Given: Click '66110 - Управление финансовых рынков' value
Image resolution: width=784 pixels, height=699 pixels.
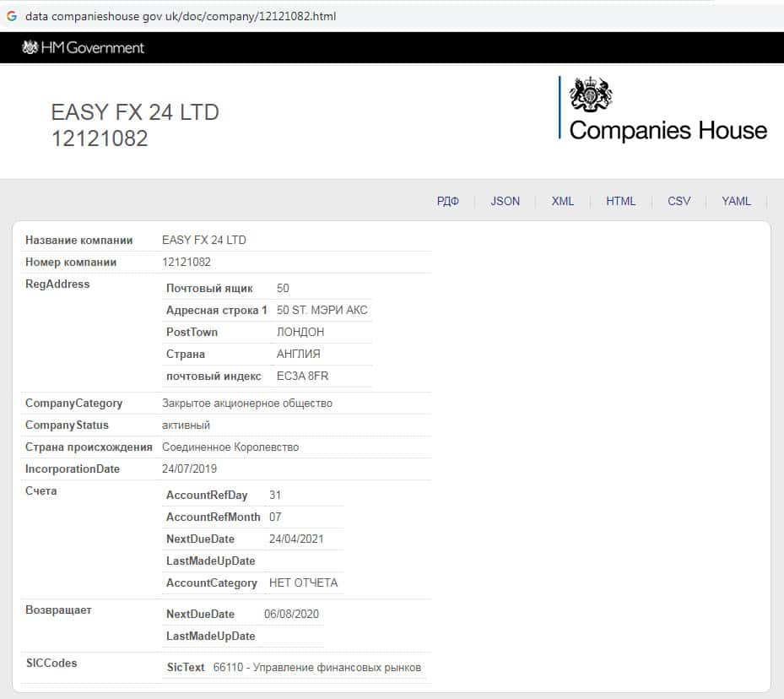Looking at the screenshot, I should [x=317, y=668].
